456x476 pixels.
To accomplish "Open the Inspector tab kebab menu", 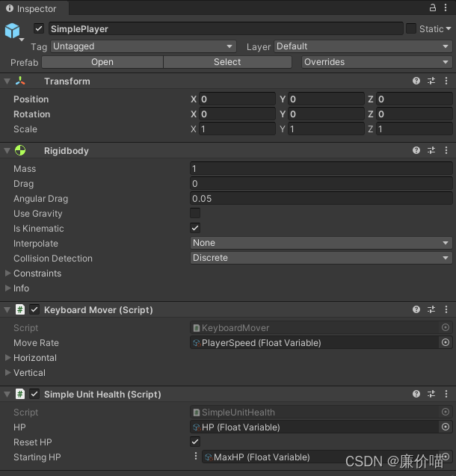I will [x=446, y=7].
